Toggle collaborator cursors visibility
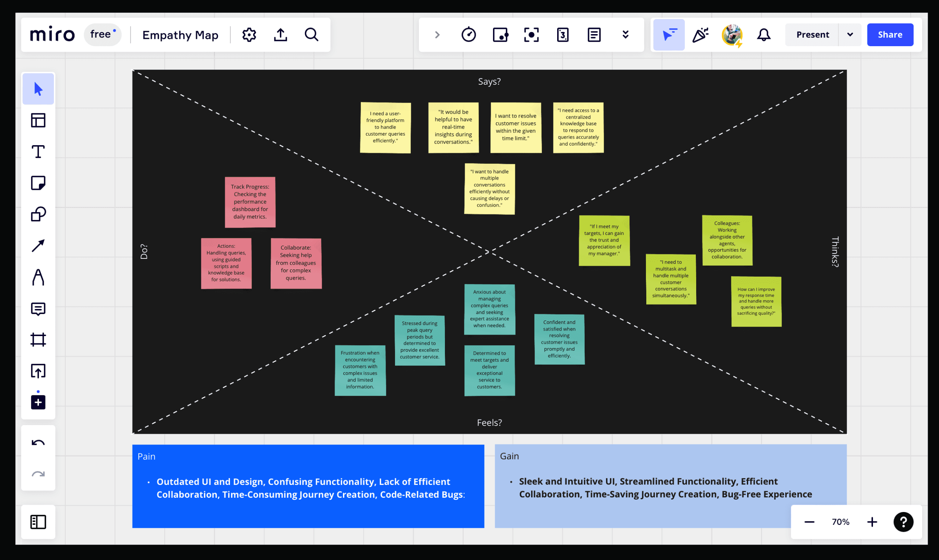939x560 pixels. [x=669, y=35]
